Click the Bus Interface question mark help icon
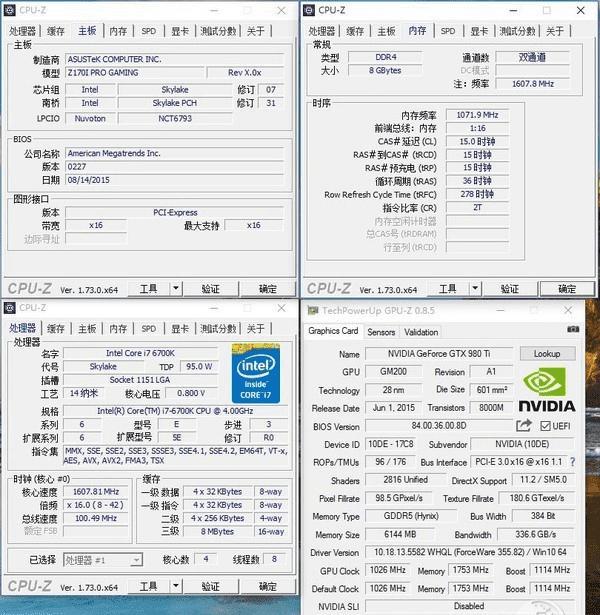This screenshot has width=600, height=615. [x=573, y=462]
